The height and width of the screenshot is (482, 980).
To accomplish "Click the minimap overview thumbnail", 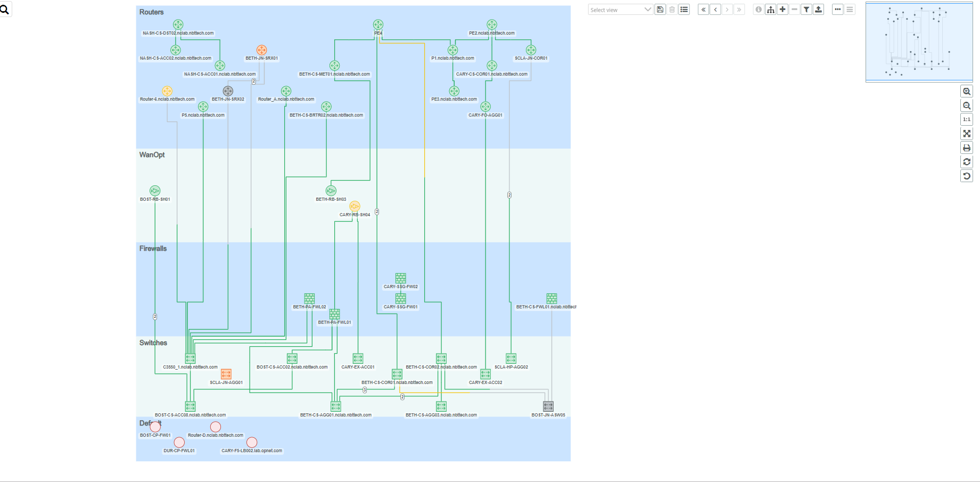I will pos(919,42).
